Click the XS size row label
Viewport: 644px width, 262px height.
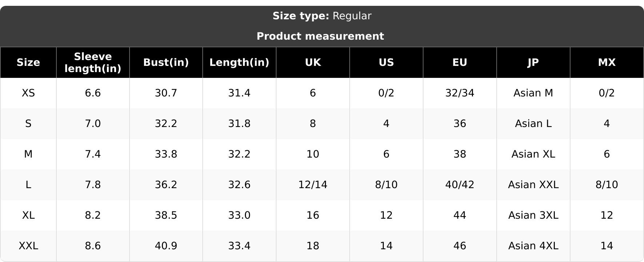point(28,93)
